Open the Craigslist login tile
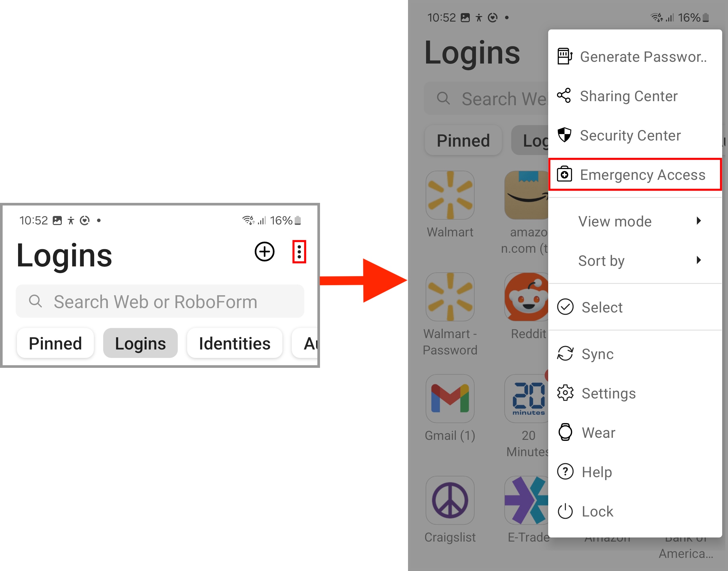 coord(450,500)
